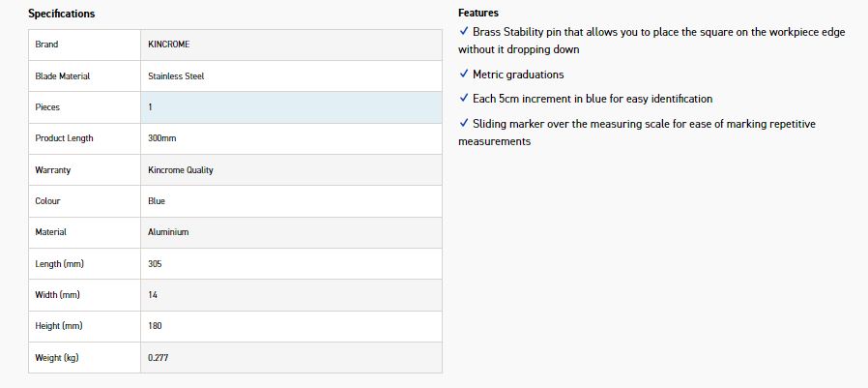Screen dimensions: 868x388
Task: Click the Warranty row label
Action: 53,169
